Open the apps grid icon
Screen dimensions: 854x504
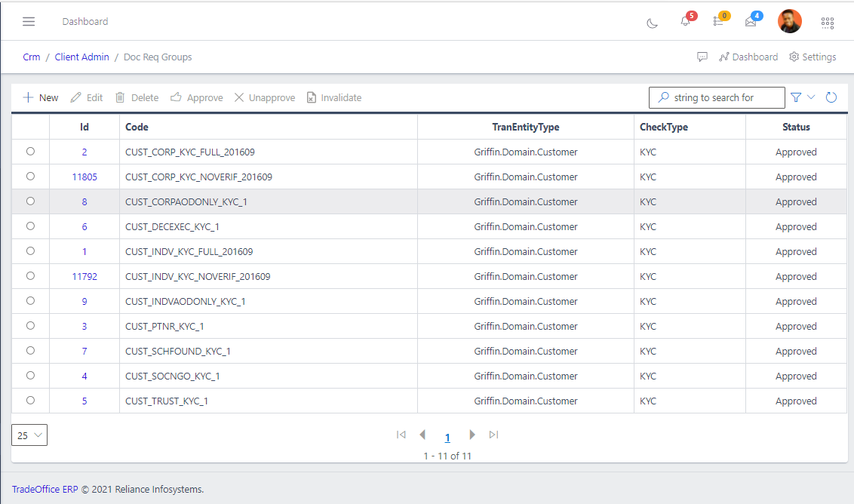coord(827,23)
